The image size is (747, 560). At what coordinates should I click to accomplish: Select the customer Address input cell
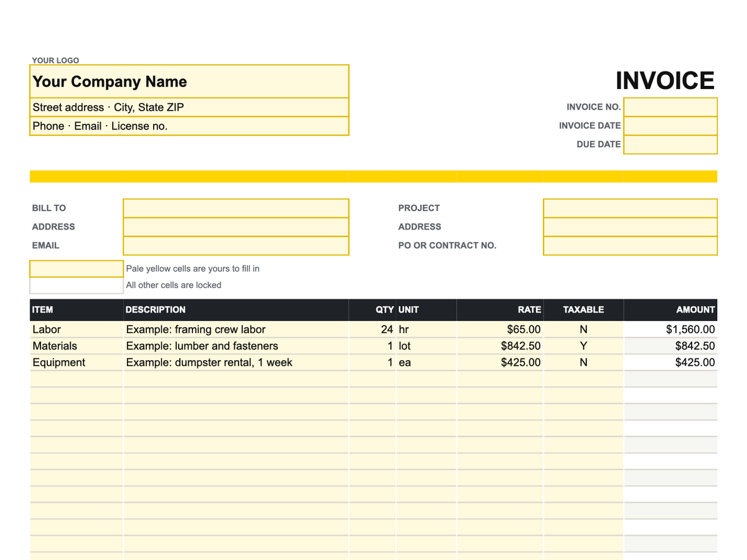tap(236, 227)
